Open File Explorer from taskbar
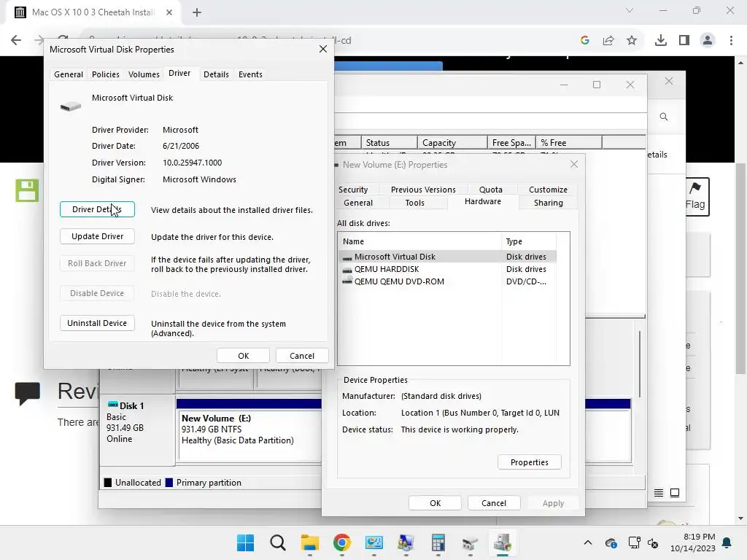Screen dimensions: 747x560 (x=309, y=542)
